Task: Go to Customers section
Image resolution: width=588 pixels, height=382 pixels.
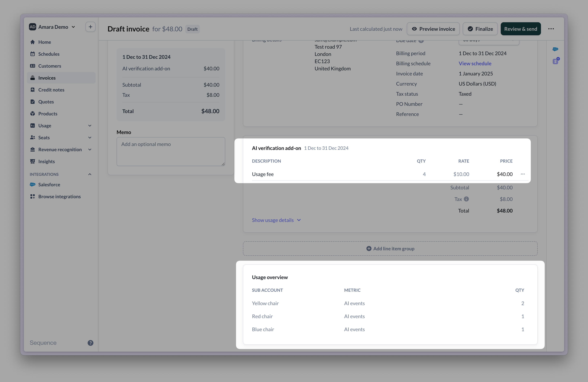Action: click(x=61, y=66)
